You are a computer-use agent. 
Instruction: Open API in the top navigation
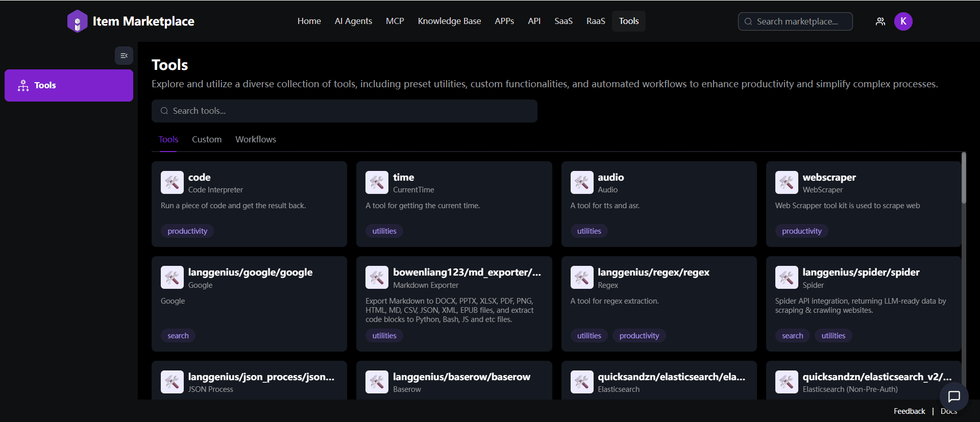pyautogui.click(x=534, y=21)
